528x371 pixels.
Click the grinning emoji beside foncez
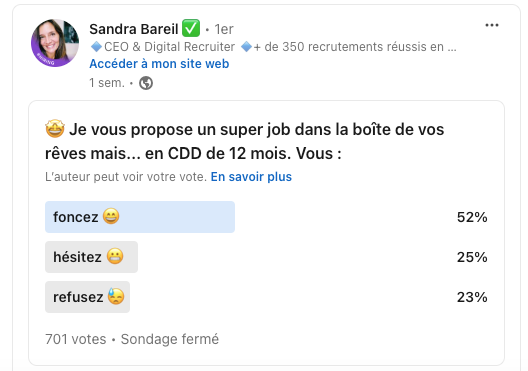click(111, 216)
